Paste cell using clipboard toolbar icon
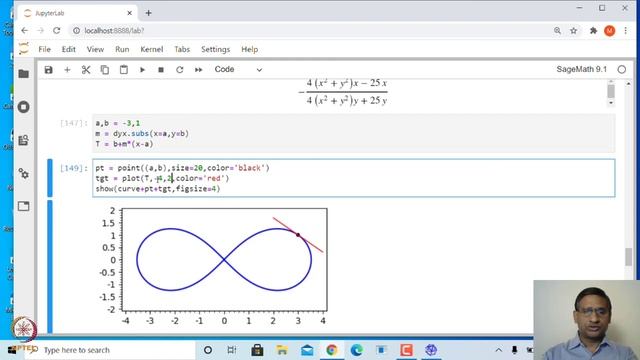Viewport: 640px width, 360px height. click(x=124, y=69)
